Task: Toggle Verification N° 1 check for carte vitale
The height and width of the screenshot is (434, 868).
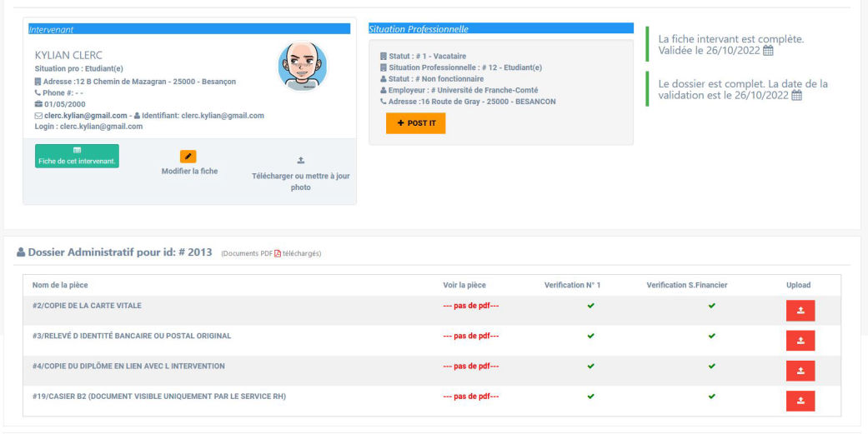Action: coord(591,306)
